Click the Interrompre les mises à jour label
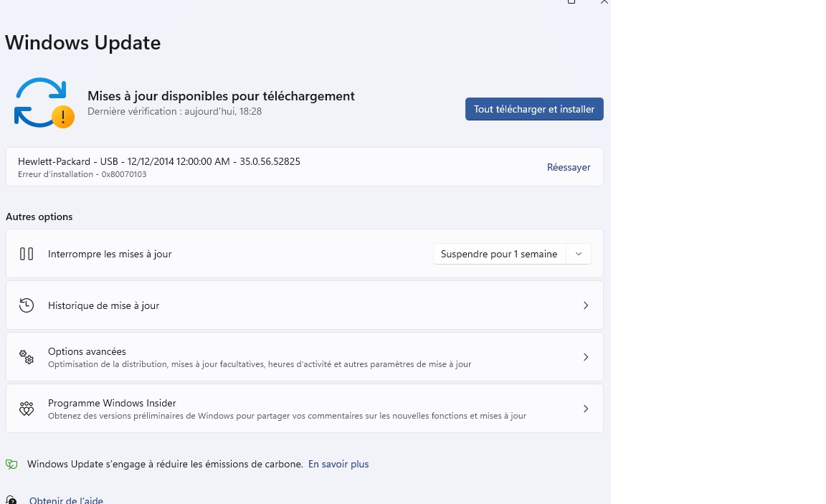826x504 pixels. 110,254
